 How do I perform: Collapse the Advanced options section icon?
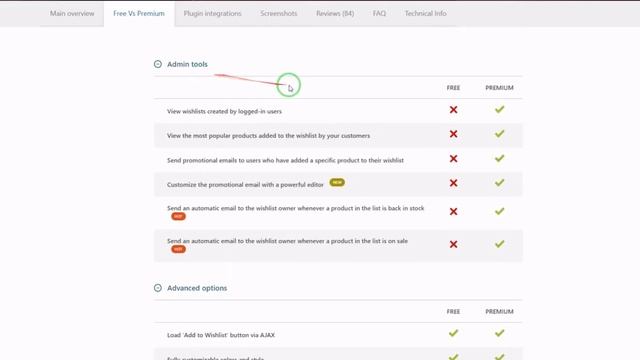pyautogui.click(x=158, y=288)
